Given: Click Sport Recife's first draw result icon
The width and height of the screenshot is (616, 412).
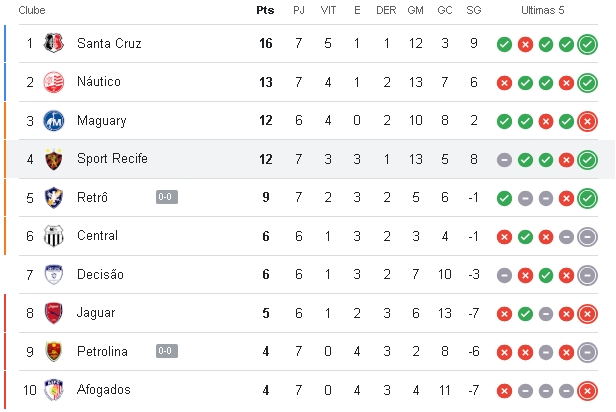Looking at the screenshot, I should coord(504,160).
